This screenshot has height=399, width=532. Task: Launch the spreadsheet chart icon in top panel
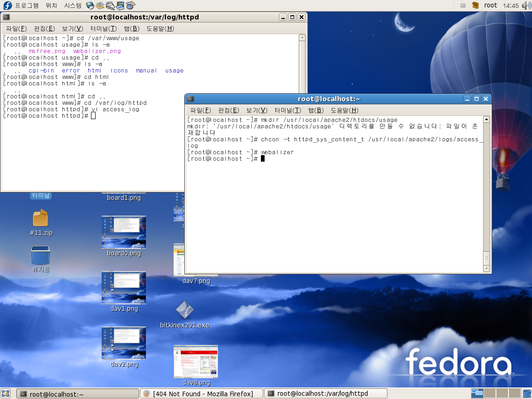pyautogui.click(x=131, y=6)
